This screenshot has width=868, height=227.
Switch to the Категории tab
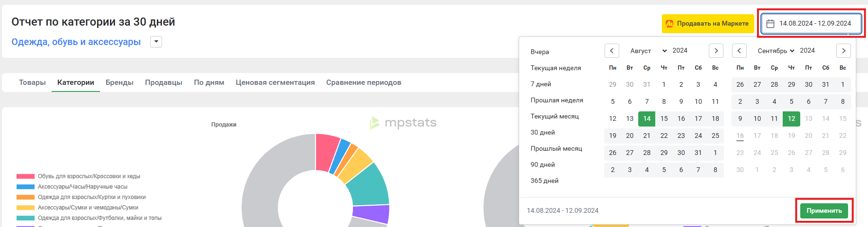(76, 82)
